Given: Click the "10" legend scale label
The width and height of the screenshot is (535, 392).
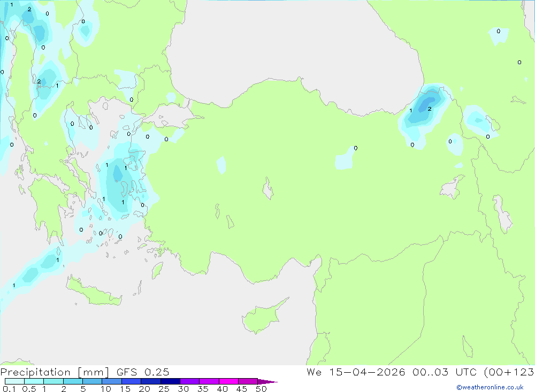Looking at the screenshot, I should pos(106,389).
